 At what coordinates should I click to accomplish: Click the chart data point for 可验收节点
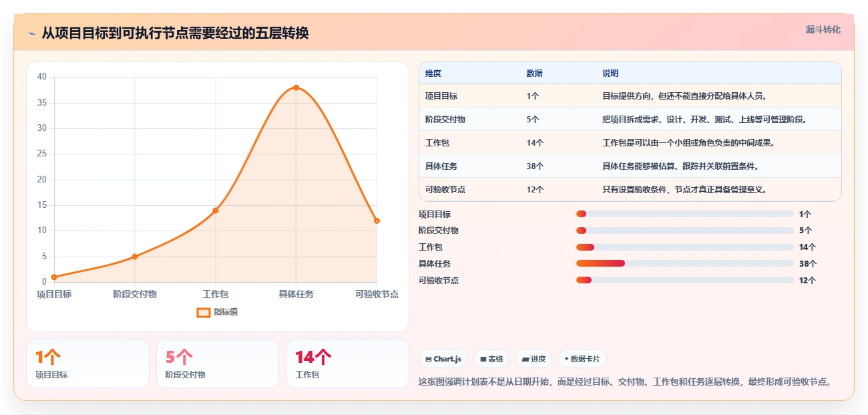377,221
